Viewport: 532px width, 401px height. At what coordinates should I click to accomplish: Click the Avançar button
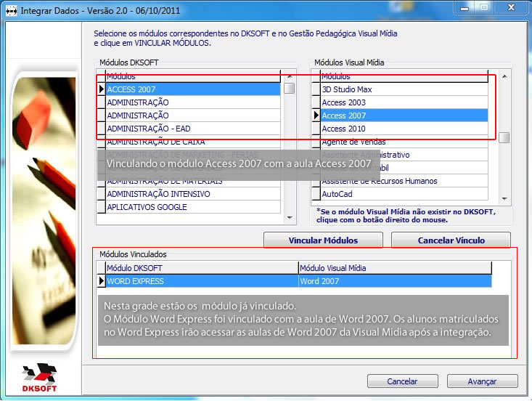[482, 381]
